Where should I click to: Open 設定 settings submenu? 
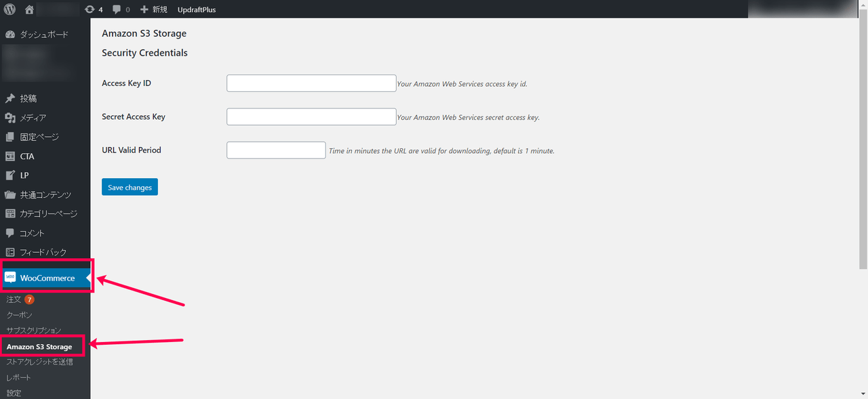click(x=14, y=393)
